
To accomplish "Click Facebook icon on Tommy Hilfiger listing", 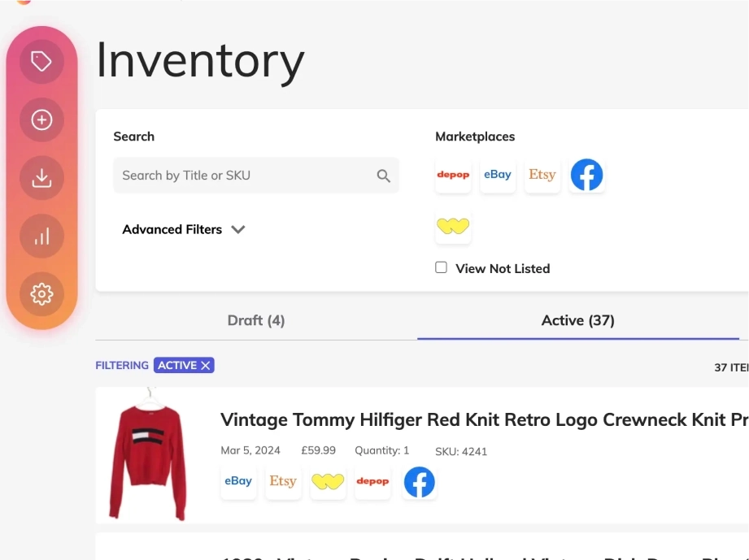I will coord(420,482).
